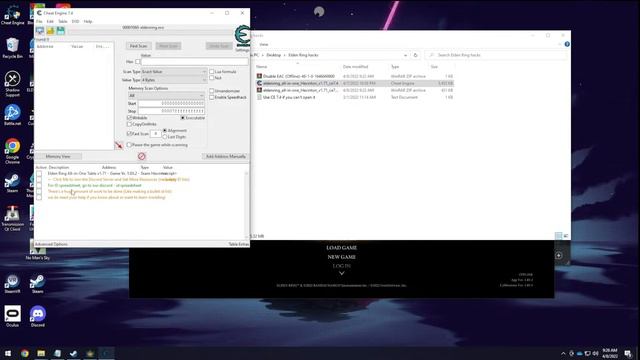Click the Disable EAC zip file icon in Explorer
Viewport: 640px width, 360px height.
pos(259,76)
